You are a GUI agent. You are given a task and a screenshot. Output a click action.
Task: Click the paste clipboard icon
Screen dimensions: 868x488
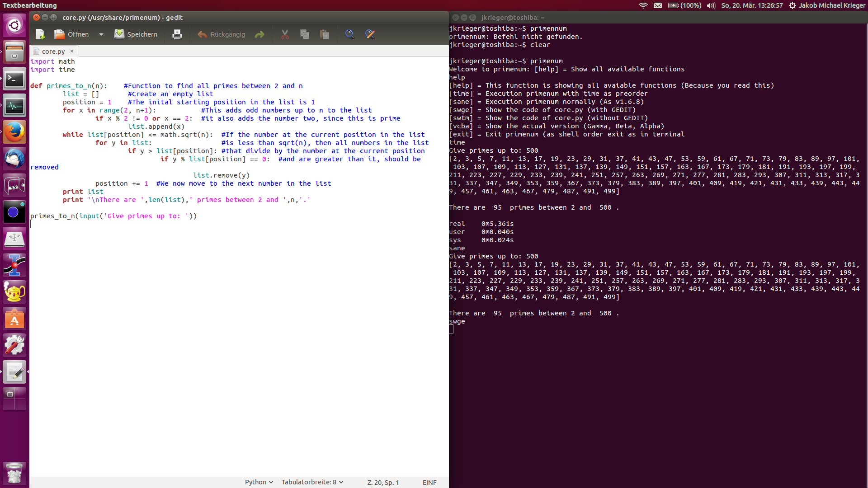[324, 34]
